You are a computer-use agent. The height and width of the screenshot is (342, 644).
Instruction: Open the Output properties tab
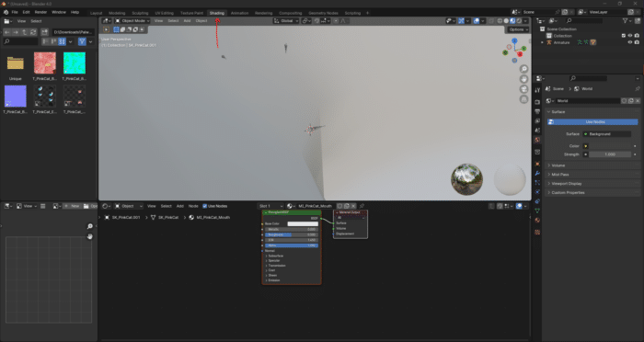click(537, 111)
